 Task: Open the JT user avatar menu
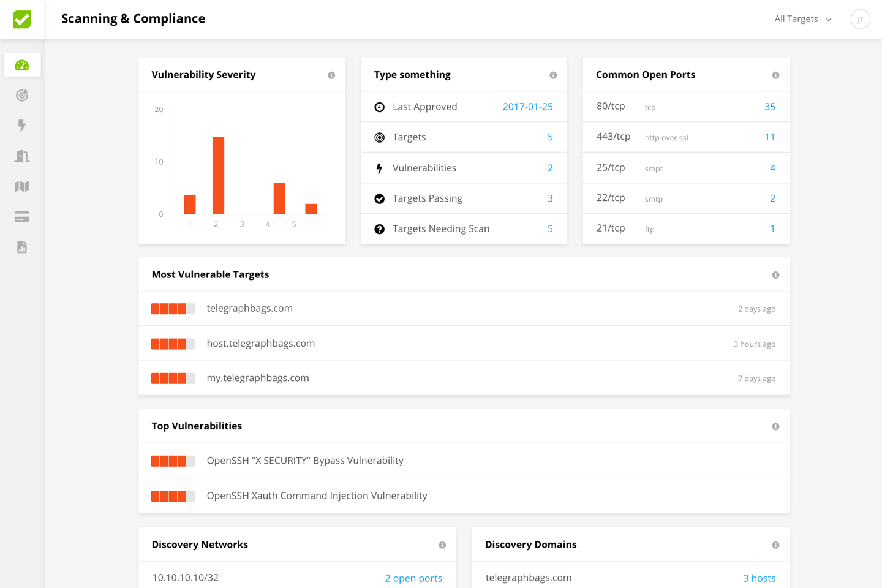[x=860, y=20]
